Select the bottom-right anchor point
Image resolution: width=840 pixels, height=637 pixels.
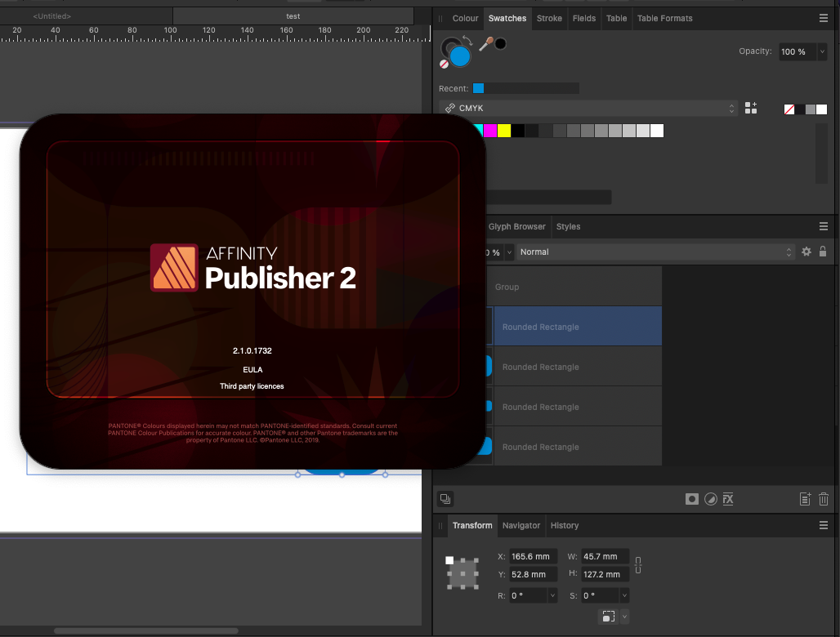pyautogui.click(x=476, y=587)
